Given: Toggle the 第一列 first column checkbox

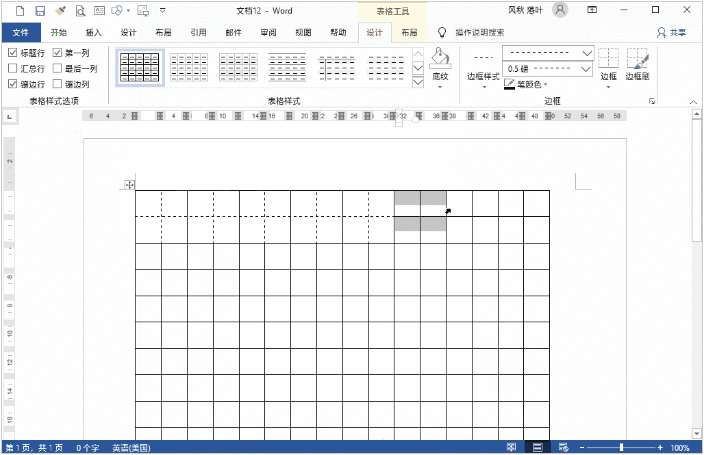Looking at the screenshot, I should [57, 53].
